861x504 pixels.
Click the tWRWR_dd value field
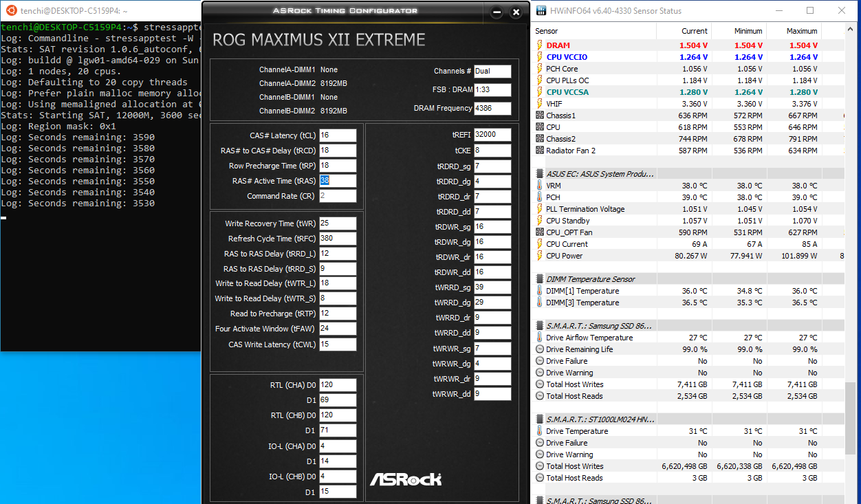(492, 394)
